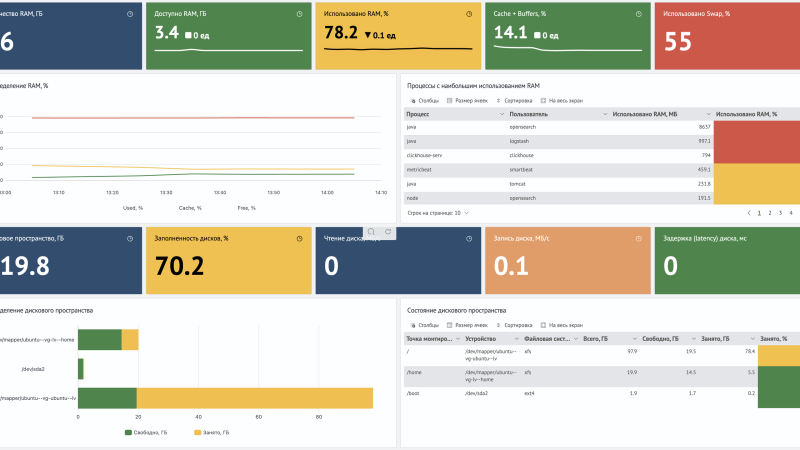Image resolution: width=800 pixels, height=450 pixels.
Task: Click the 70.2 value on Заполненность дисков card
Action: click(x=179, y=266)
